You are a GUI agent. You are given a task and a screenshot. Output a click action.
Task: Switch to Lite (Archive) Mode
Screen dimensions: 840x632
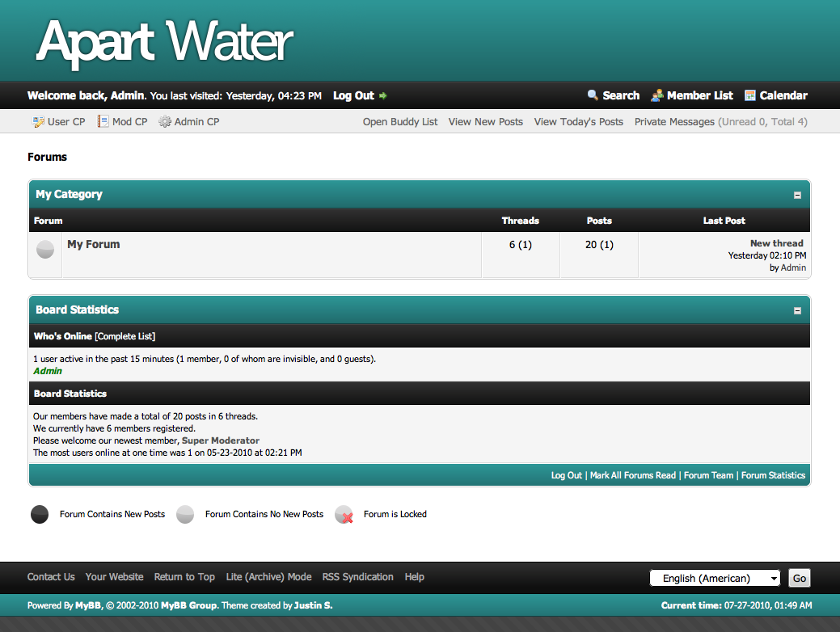tap(268, 577)
